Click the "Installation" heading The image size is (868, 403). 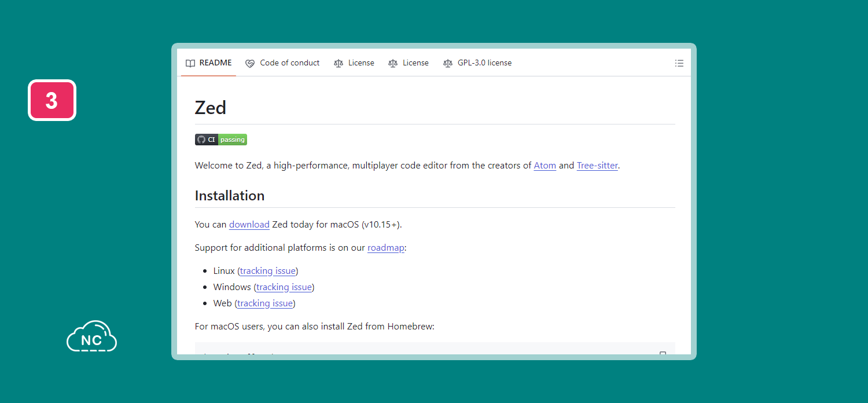pos(230,196)
